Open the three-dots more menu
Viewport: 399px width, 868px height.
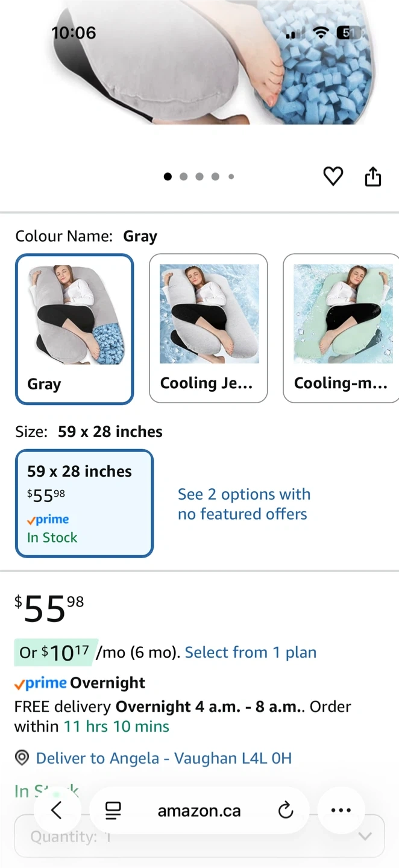click(341, 811)
